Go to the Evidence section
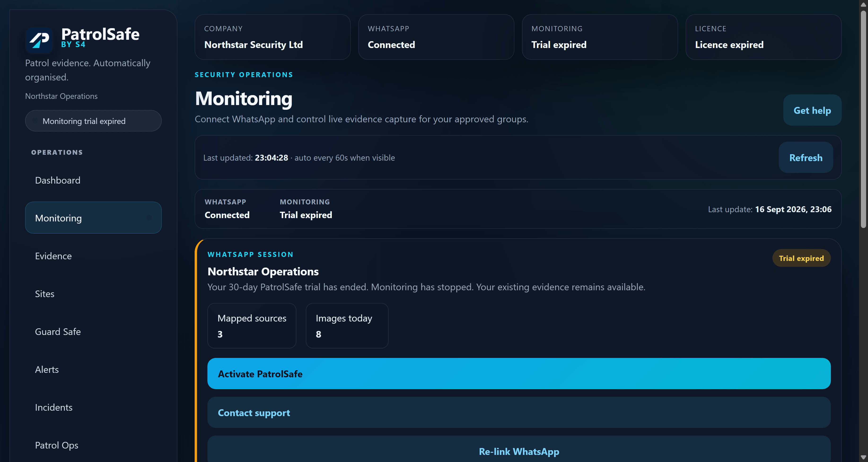 click(x=93, y=256)
